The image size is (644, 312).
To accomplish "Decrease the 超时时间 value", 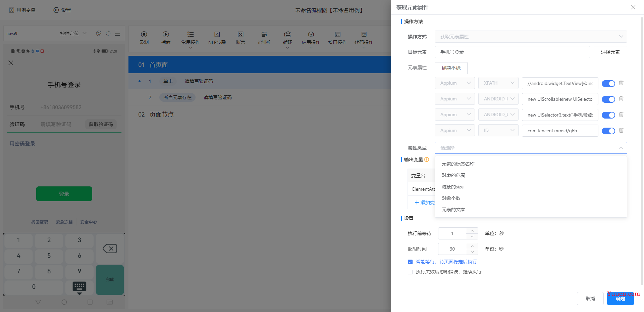I will point(472,252).
